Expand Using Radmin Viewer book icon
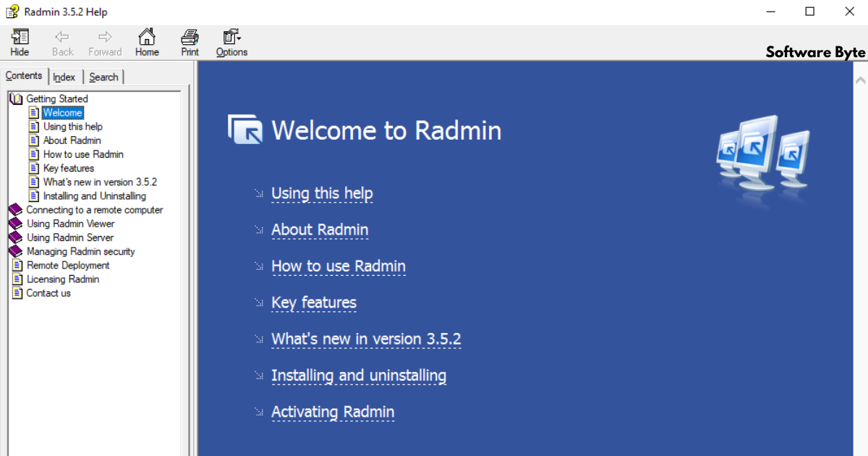Screen dimensions: 868x456 point(16,224)
